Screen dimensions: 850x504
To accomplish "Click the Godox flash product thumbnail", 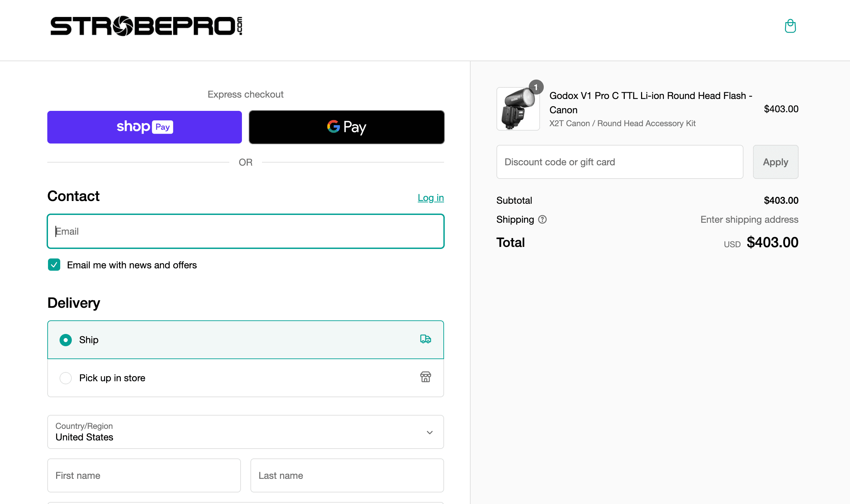I will [518, 109].
